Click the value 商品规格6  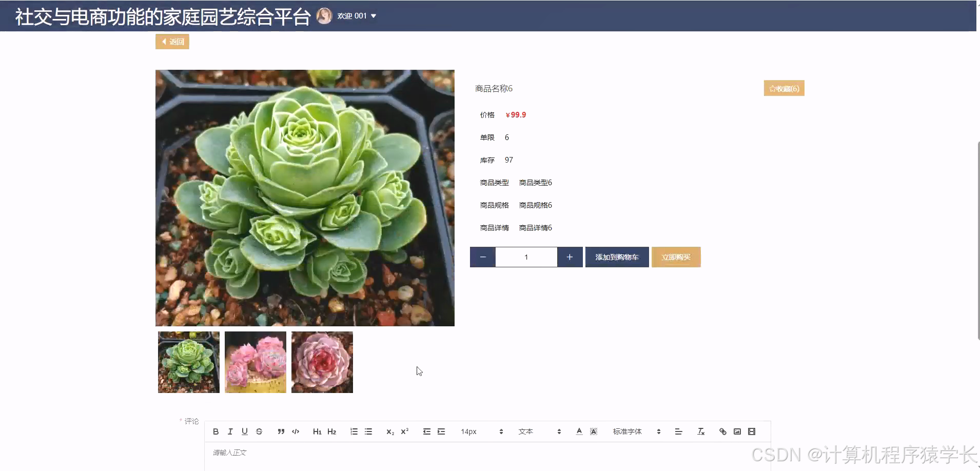pyautogui.click(x=536, y=205)
